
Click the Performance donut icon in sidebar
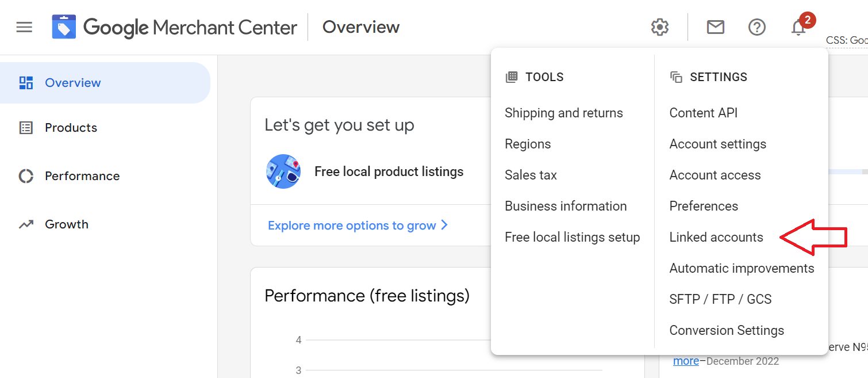(x=26, y=176)
